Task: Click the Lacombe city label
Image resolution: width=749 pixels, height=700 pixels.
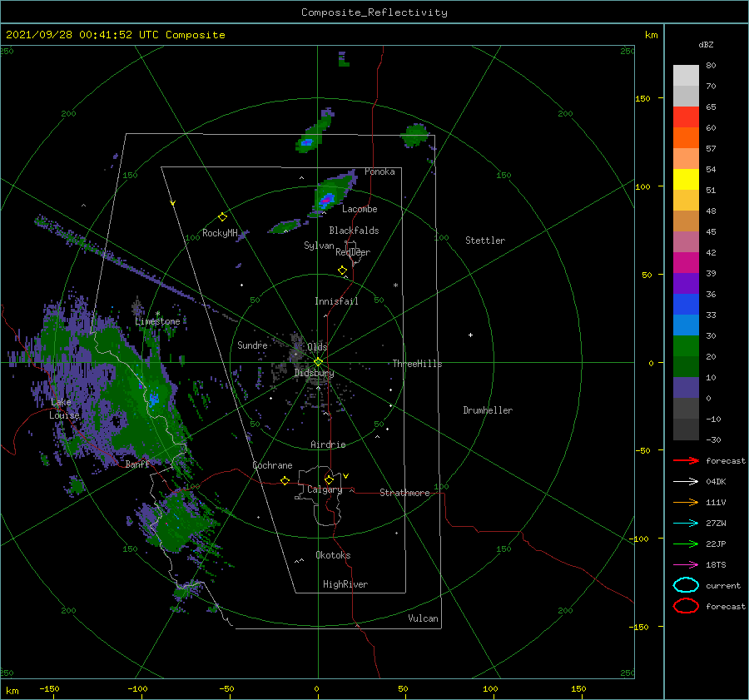Action: (x=360, y=209)
